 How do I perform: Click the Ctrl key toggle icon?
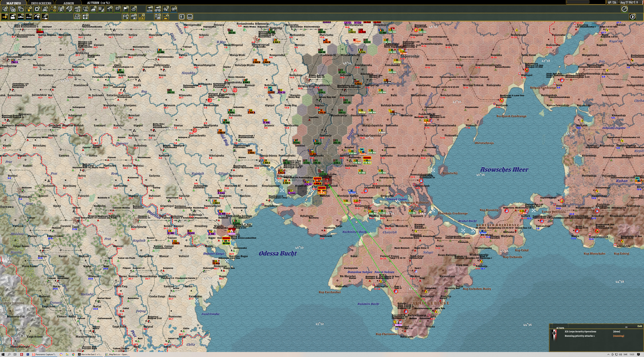coord(190,17)
